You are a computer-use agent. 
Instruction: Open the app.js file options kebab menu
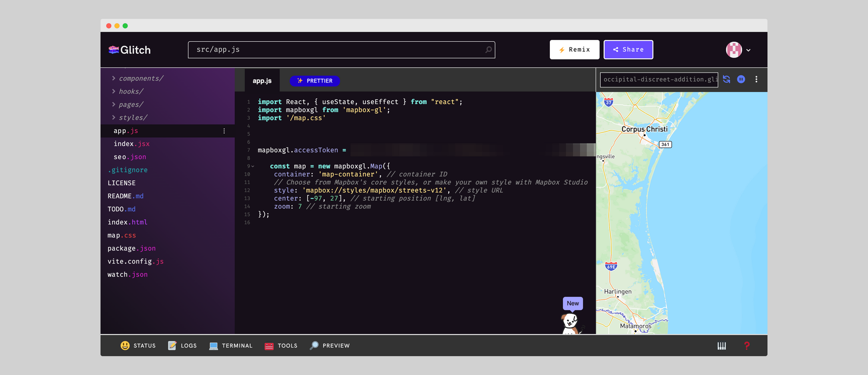click(224, 131)
